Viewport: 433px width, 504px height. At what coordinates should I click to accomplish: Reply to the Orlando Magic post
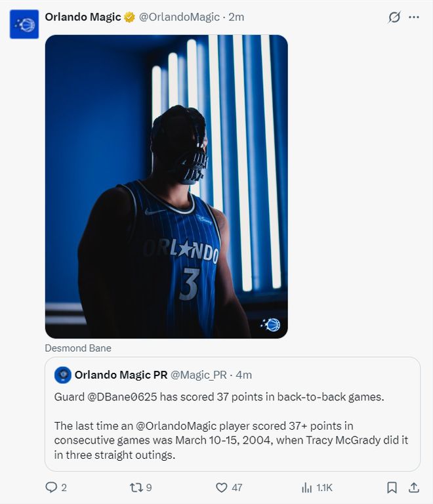51,487
